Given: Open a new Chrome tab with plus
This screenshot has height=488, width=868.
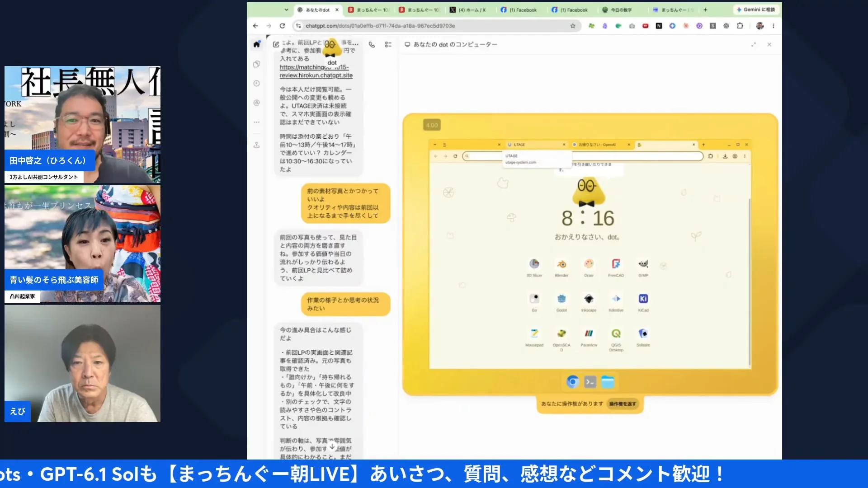Looking at the screenshot, I should click(x=705, y=9).
